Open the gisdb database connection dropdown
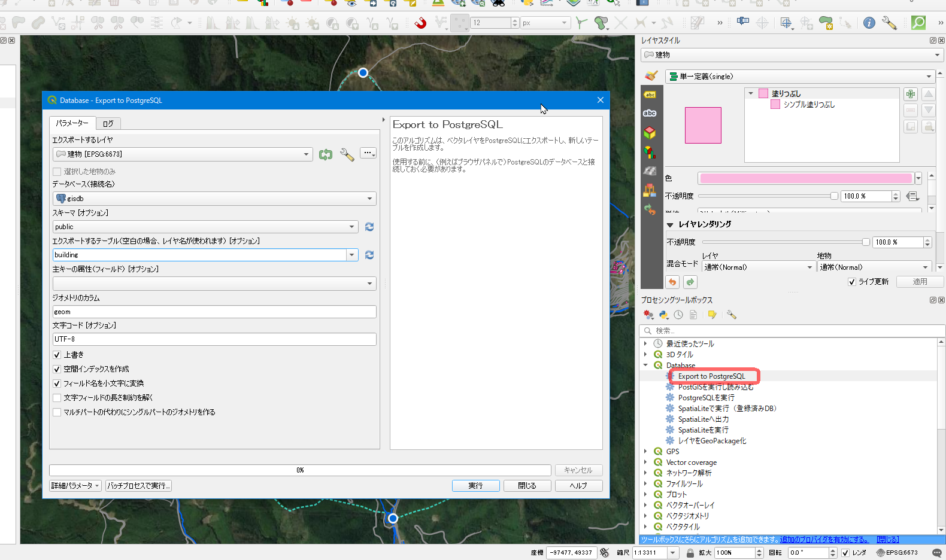 coord(214,199)
